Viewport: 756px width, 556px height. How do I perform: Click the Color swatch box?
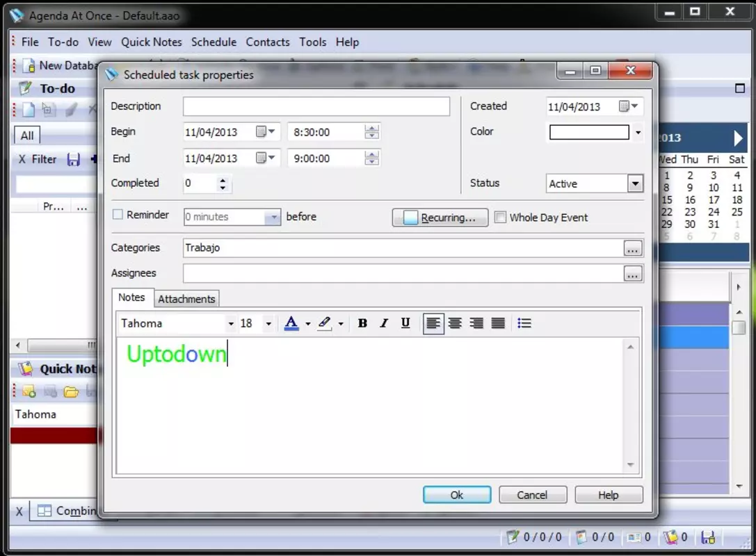point(589,132)
